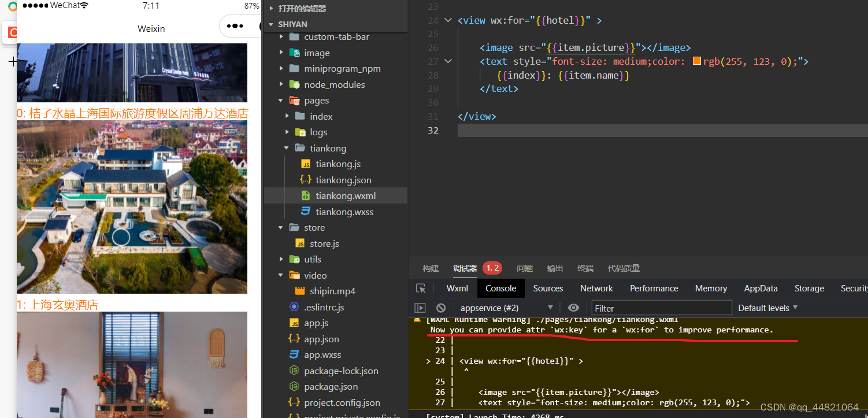The width and height of the screenshot is (868, 418).
Task: Click the console Filter input field
Action: pos(662,308)
